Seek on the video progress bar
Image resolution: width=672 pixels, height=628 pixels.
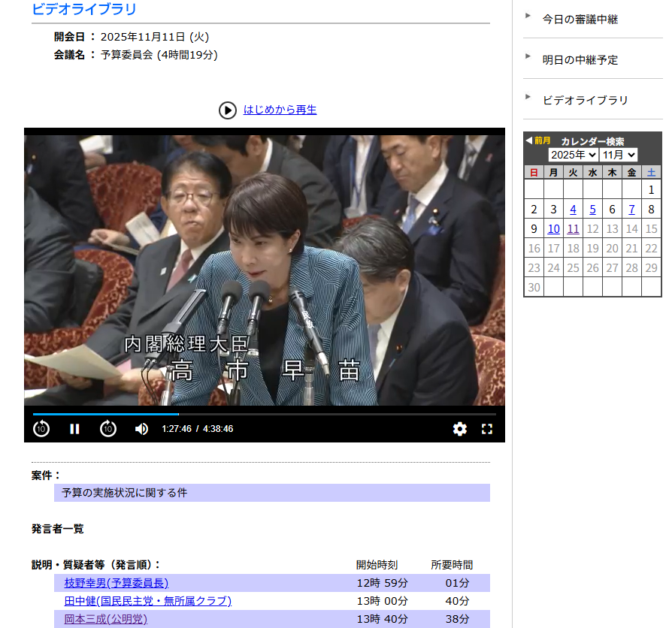(265, 414)
